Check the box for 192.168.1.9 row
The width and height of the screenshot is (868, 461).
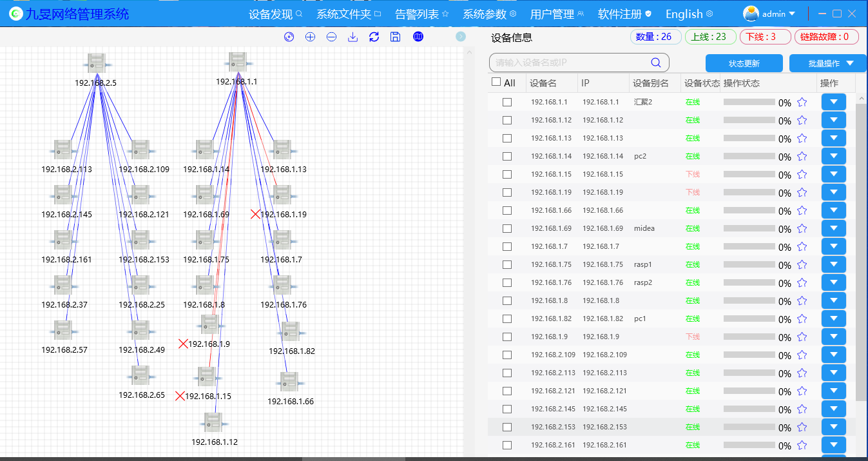pyautogui.click(x=507, y=337)
